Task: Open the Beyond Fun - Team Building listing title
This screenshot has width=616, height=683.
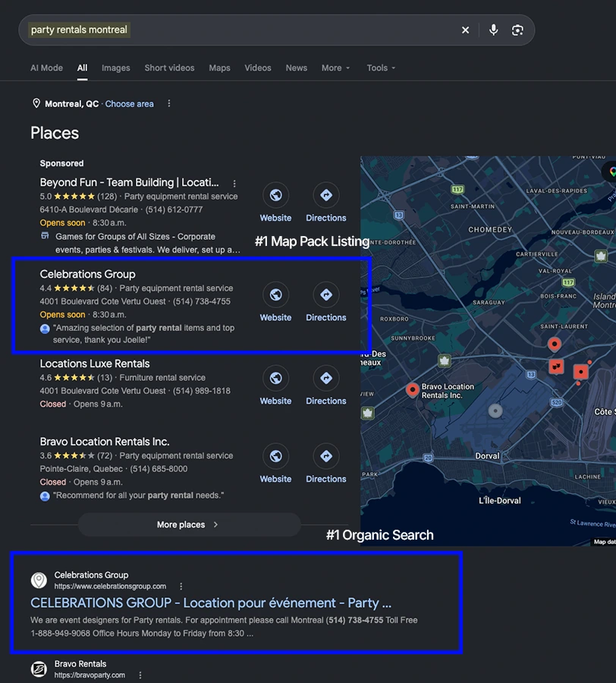Action: coord(129,182)
